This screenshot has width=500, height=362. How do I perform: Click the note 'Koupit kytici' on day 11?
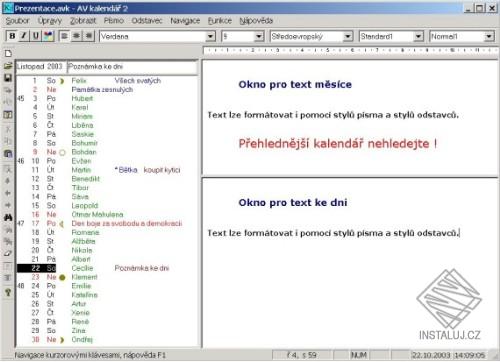coord(162,170)
